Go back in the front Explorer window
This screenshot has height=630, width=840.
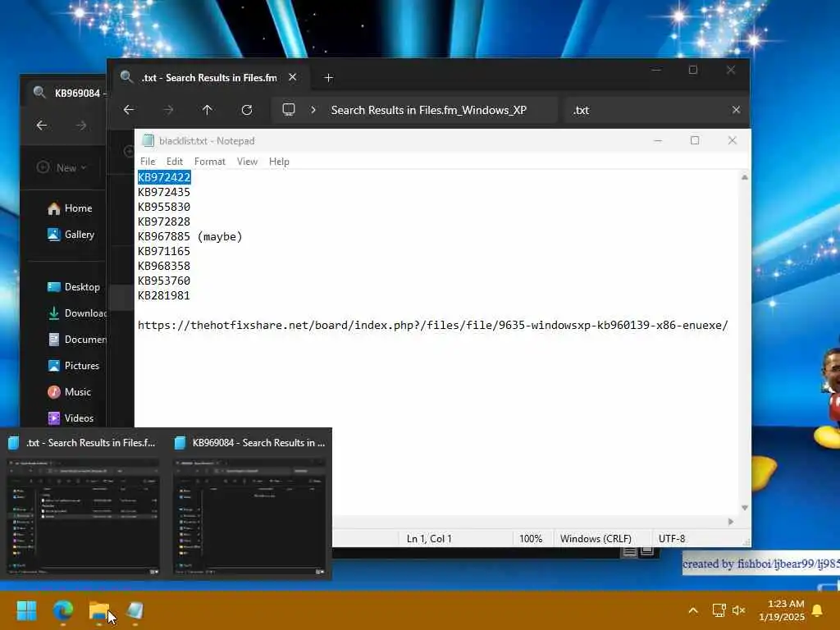pyautogui.click(x=129, y=110)
